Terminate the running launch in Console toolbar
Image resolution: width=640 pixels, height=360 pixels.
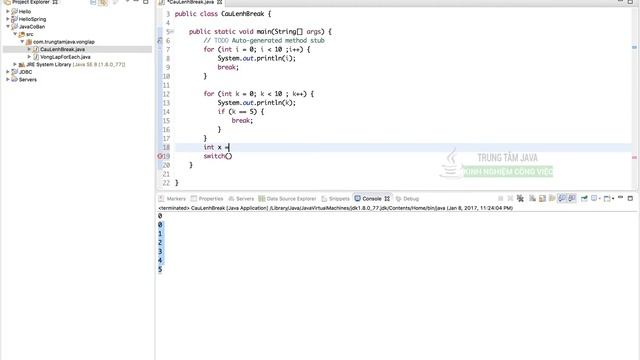(500, 198)
